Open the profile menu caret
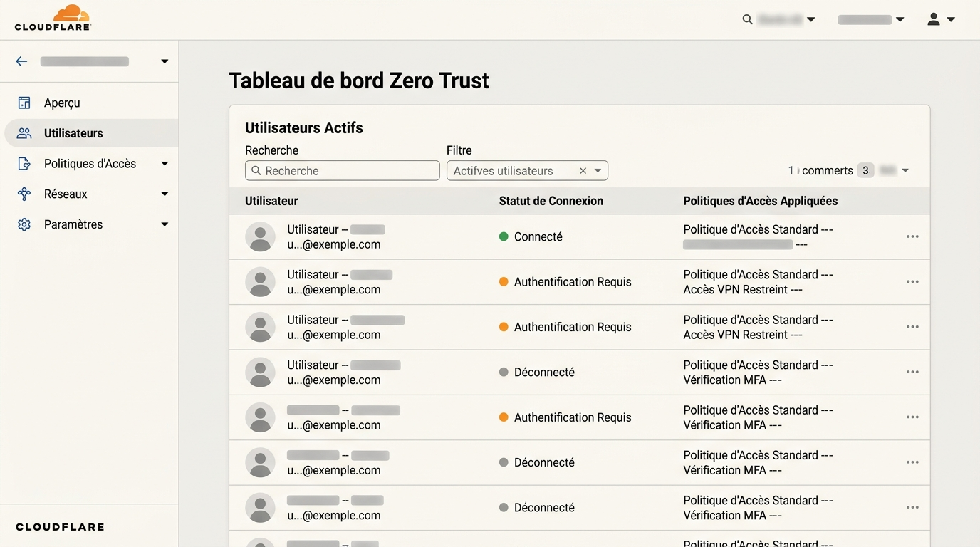This screenshot has width=980, height=547. [x=951, y=20]
